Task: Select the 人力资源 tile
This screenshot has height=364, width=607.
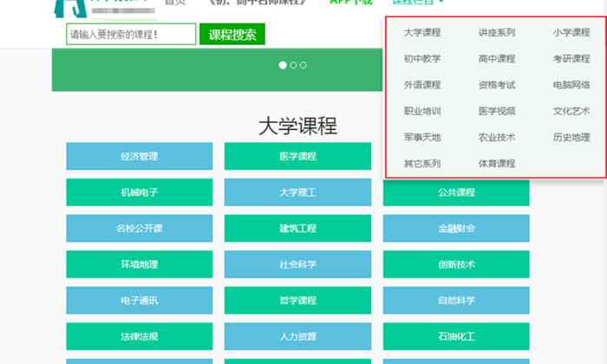Action: coord(297,336)
